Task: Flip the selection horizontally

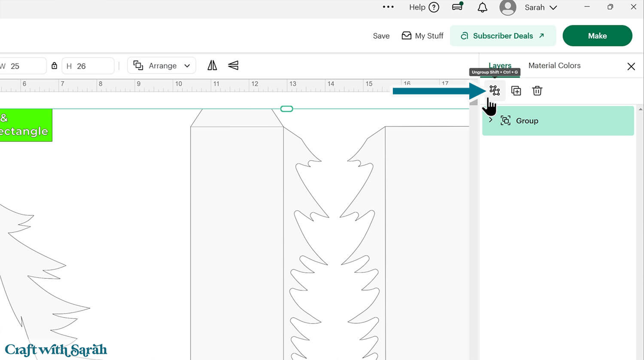Action: pos(212,65)
